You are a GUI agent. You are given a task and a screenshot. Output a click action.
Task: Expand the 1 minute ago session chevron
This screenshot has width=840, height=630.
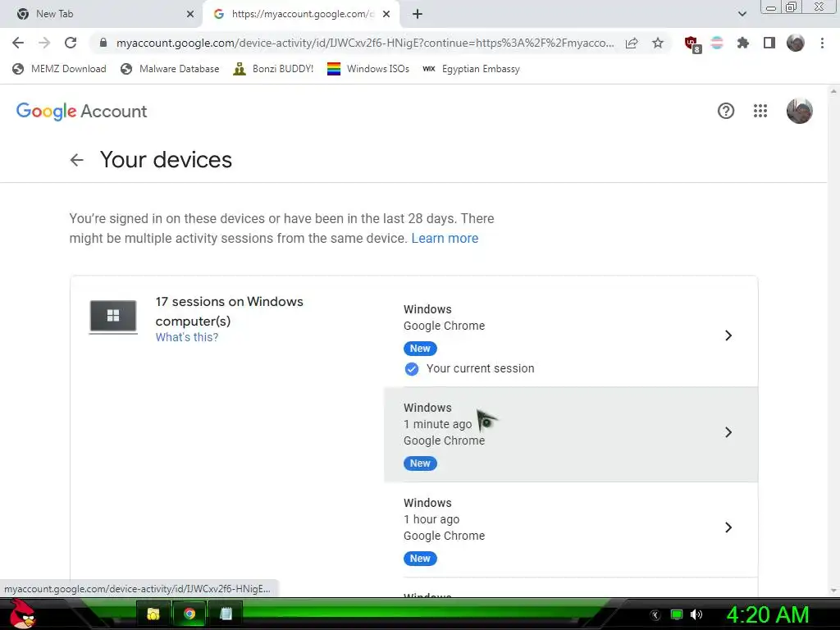728,432
